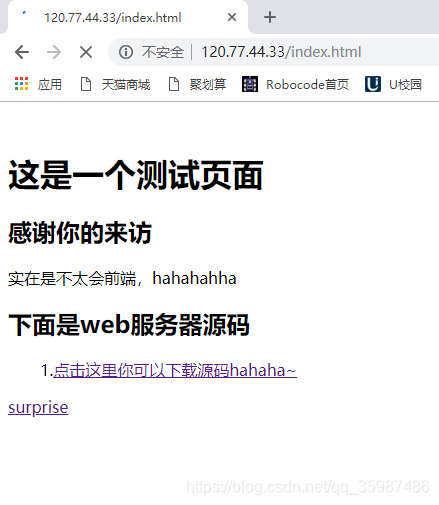Click the 不安全 security label
The height and width of the screenshot is (505, 439).
(x=163, y=52)
